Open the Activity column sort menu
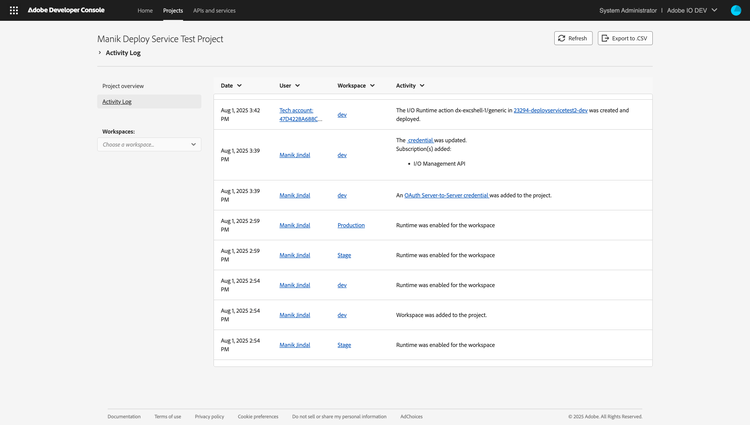 coord(410,86)
